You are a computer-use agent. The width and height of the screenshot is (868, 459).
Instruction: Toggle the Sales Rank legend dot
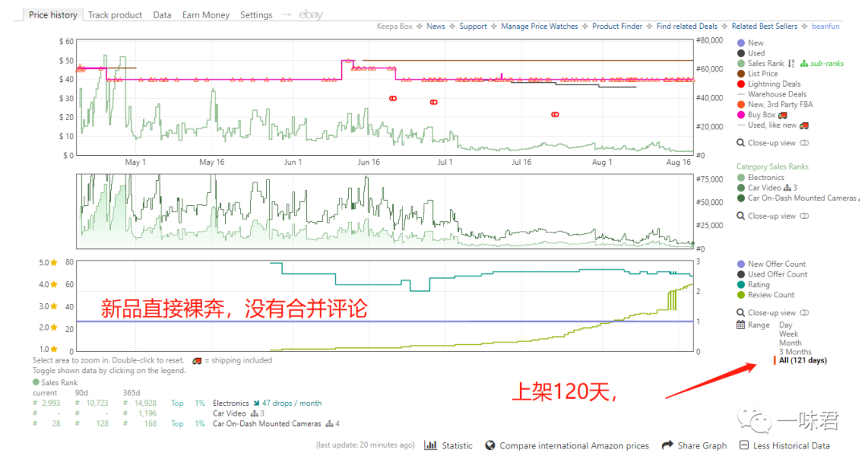741,64
